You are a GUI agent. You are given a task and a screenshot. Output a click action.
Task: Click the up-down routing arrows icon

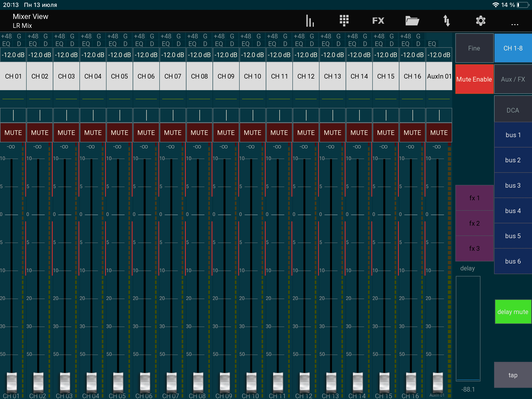[447, 21]
